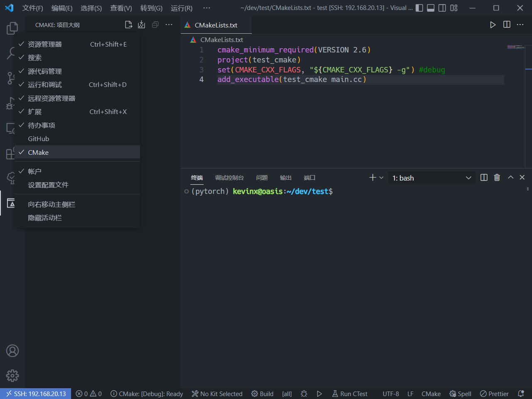Maximize the panel with the up chevron
Image resolution: width=532 pixels, height=399 pixels.
tap(510, 178)
